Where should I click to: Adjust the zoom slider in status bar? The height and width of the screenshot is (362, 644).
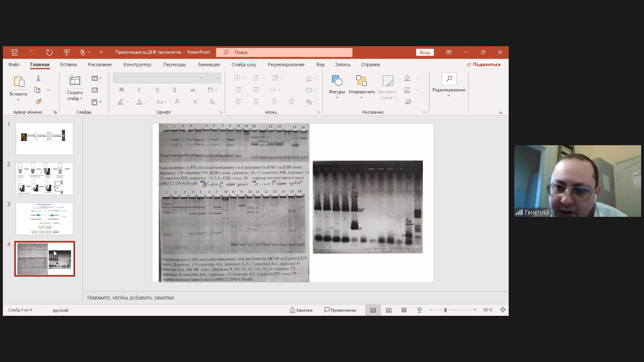point(446,310)
